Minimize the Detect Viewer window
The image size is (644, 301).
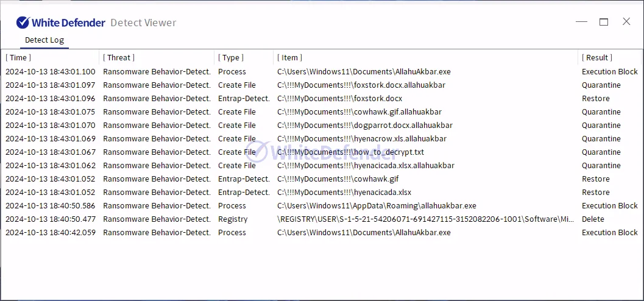pyautogui.click(x=581, y=22)
